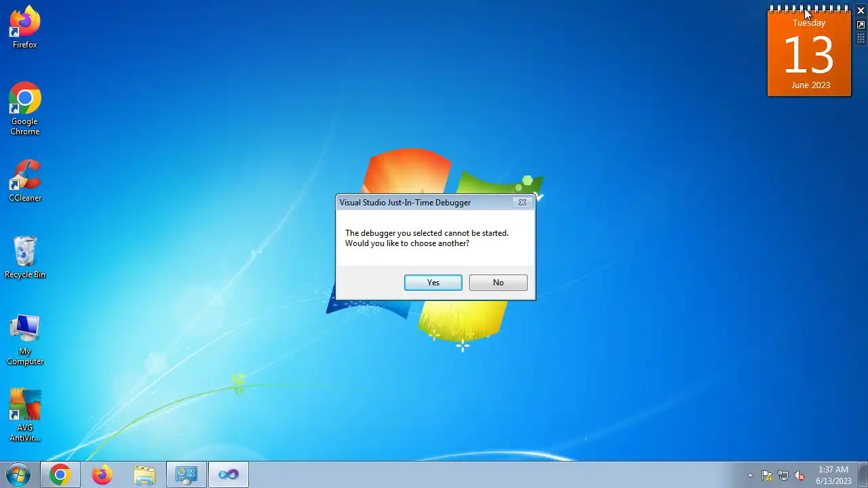The width and height of the screenshot is (868, 488).
Task: Enlarge the calendar gadget size
Action: click(861, 25)
